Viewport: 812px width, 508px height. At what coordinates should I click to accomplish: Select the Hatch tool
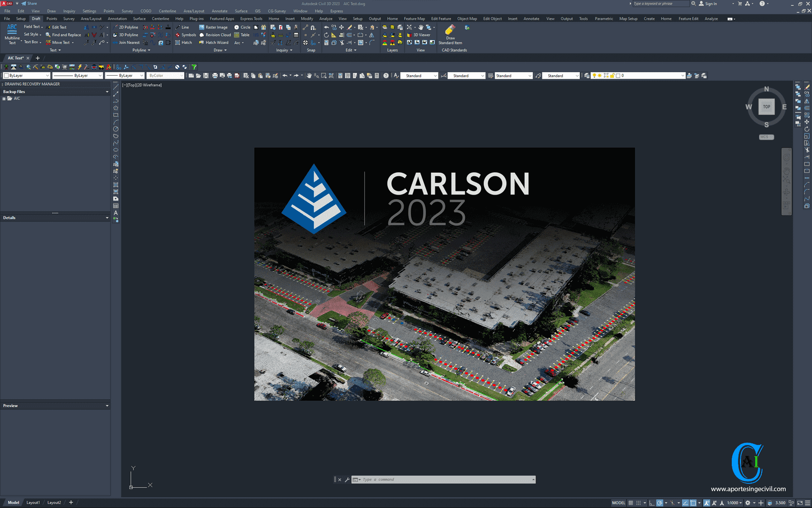click(184, 43)
